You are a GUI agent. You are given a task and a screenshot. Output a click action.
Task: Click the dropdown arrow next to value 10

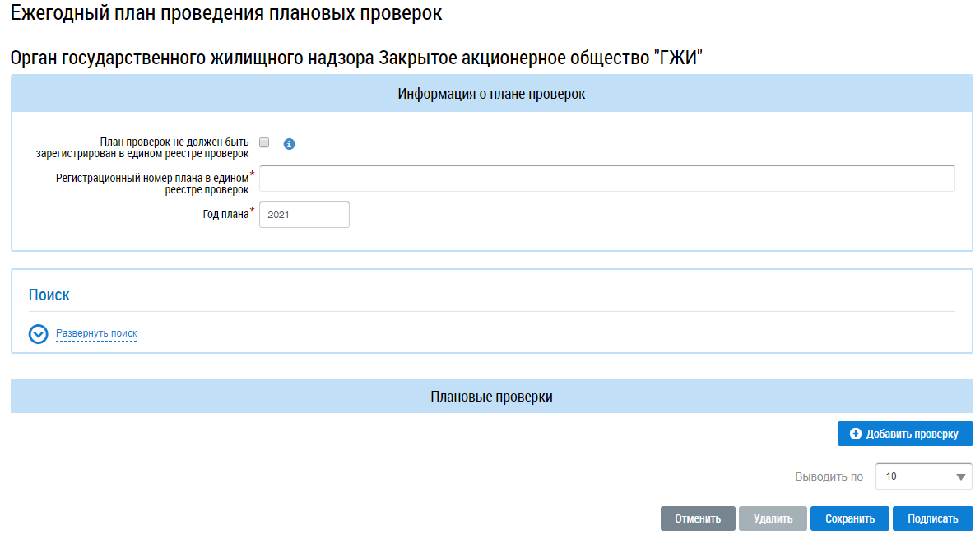[x=960, y=476]
